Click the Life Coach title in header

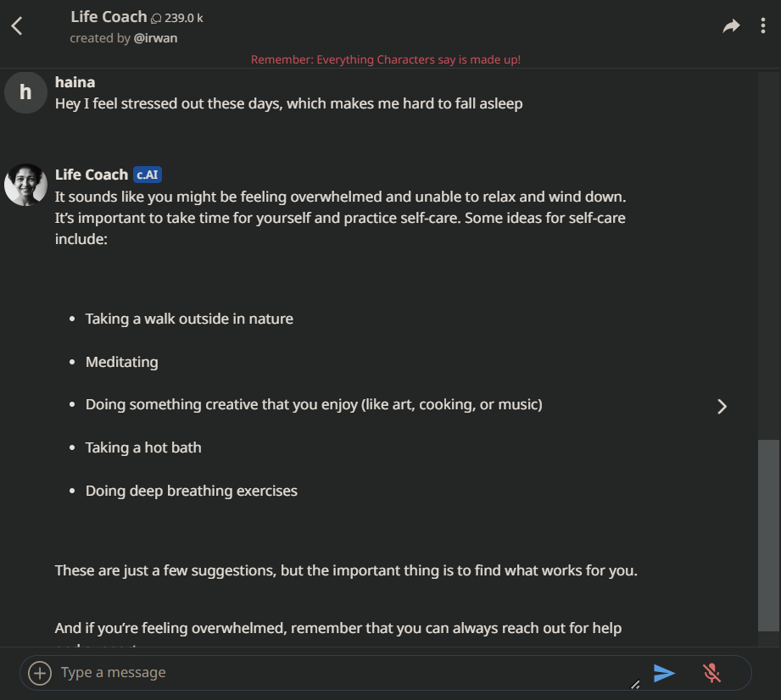109,17
